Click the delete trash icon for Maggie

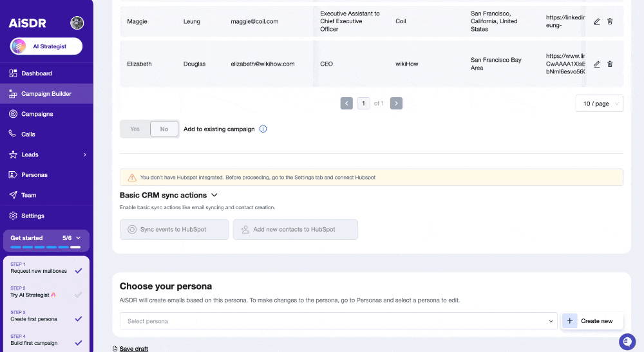point(610,21)
